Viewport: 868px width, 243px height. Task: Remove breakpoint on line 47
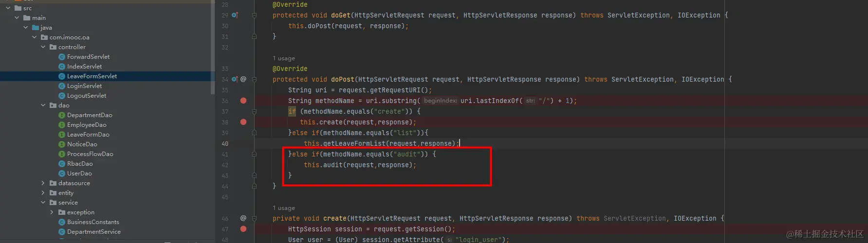[243, 229]
